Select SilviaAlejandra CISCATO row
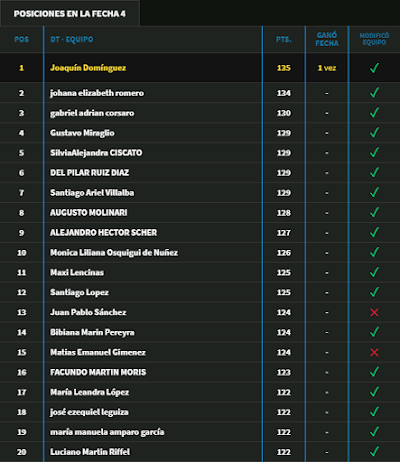 click(200, 153)
